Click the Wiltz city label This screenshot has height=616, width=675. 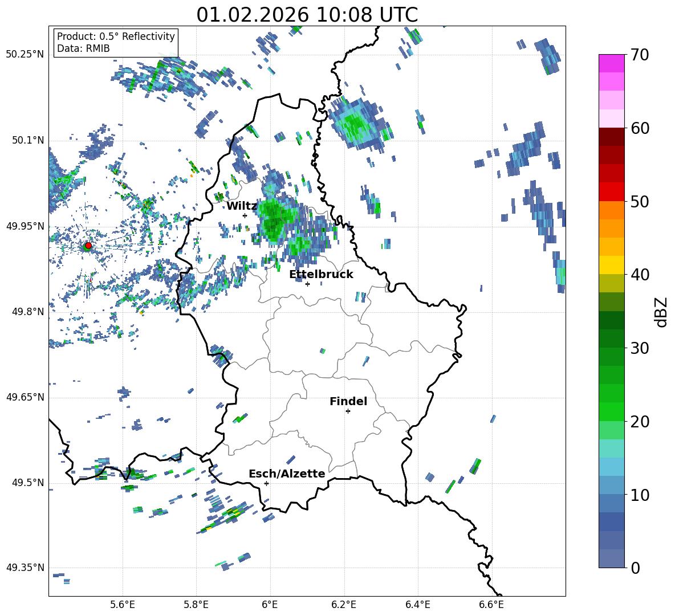pos(242,206)
